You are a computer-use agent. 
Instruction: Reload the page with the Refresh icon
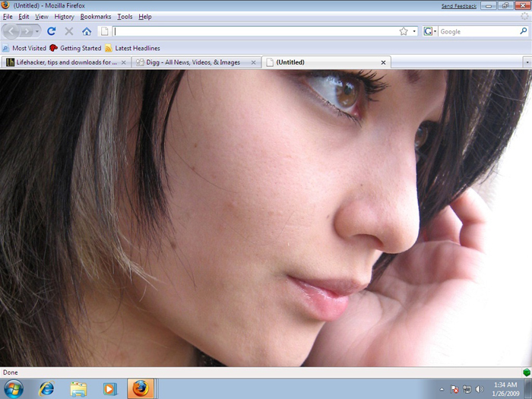(52, 32)
